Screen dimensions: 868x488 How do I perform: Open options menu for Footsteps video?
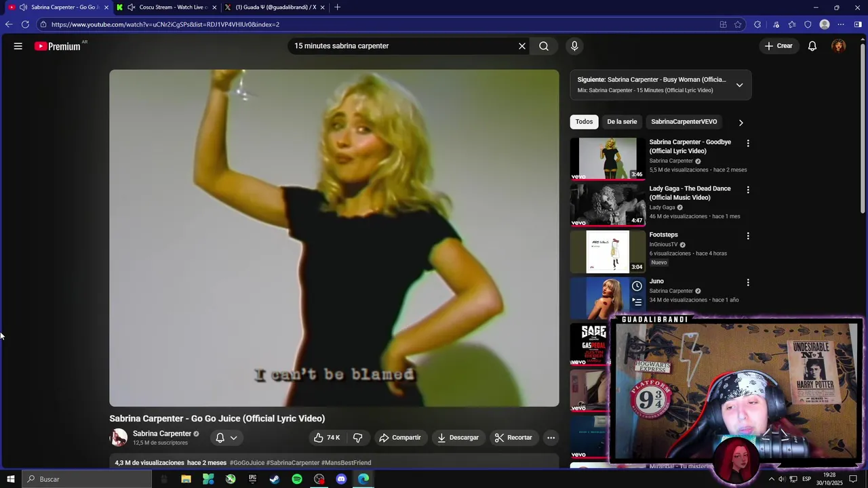point(748,236)
